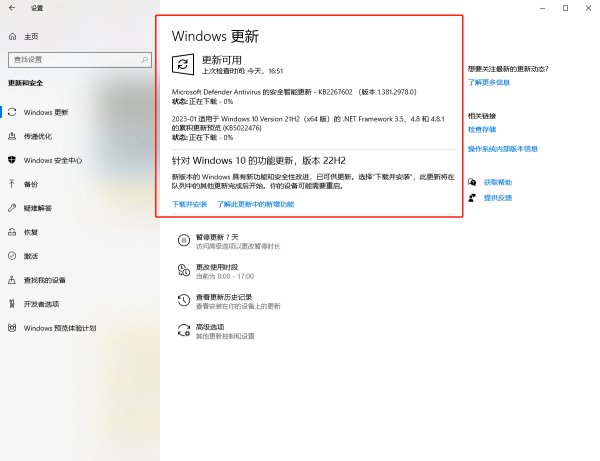Select 暂停更新 7 天 option
This screenshot has width=600, height=461.
click(217, 237)
